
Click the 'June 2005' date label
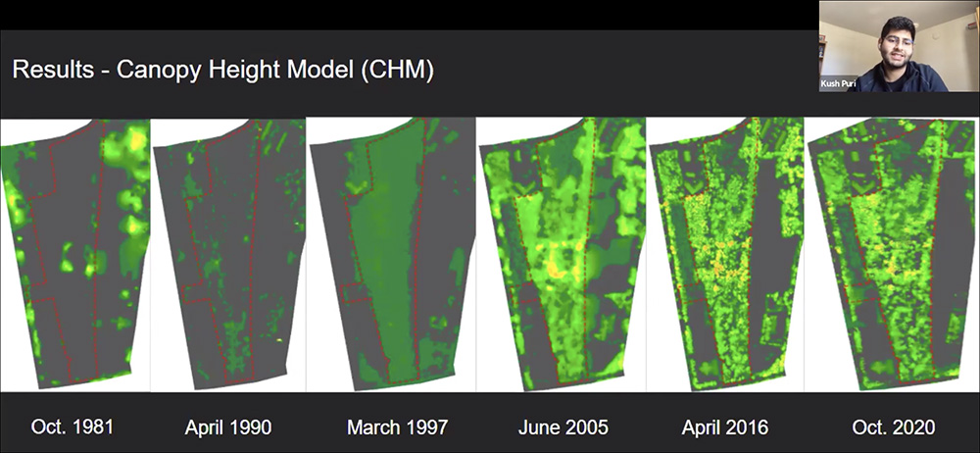click(x=563, y=428)
